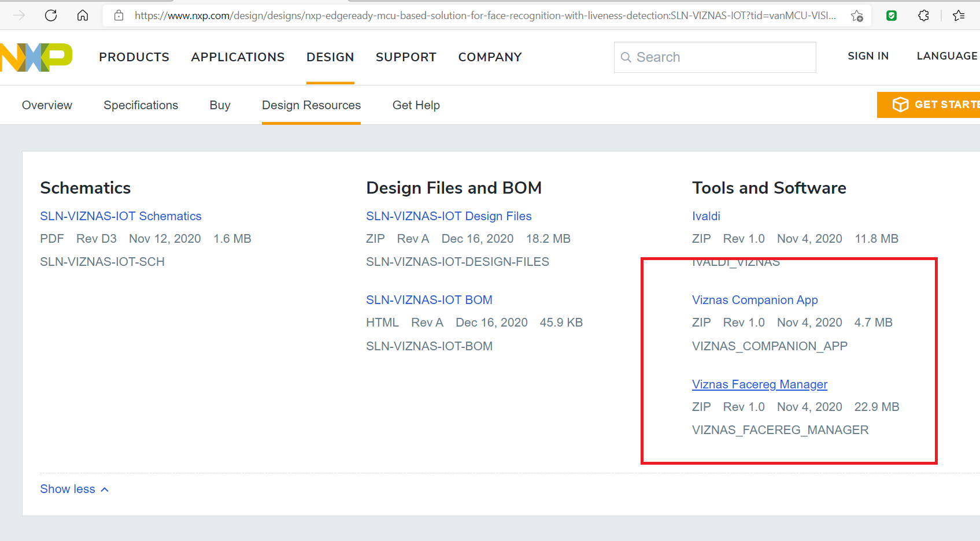Click the Rev D3 revision label
Viewport: 980px width, 541px height.
click(x=97, y=239)
